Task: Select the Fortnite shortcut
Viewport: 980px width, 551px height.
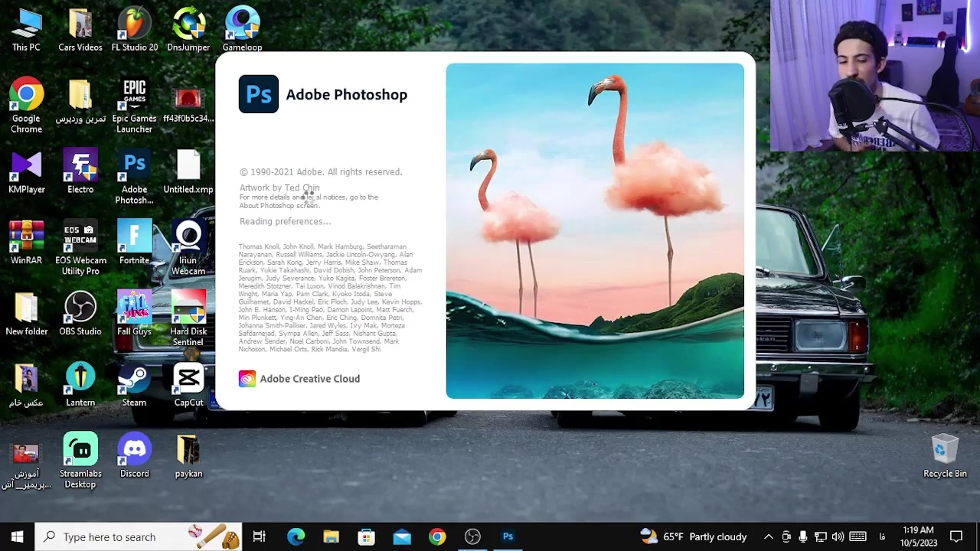Action: coord(134,243)
